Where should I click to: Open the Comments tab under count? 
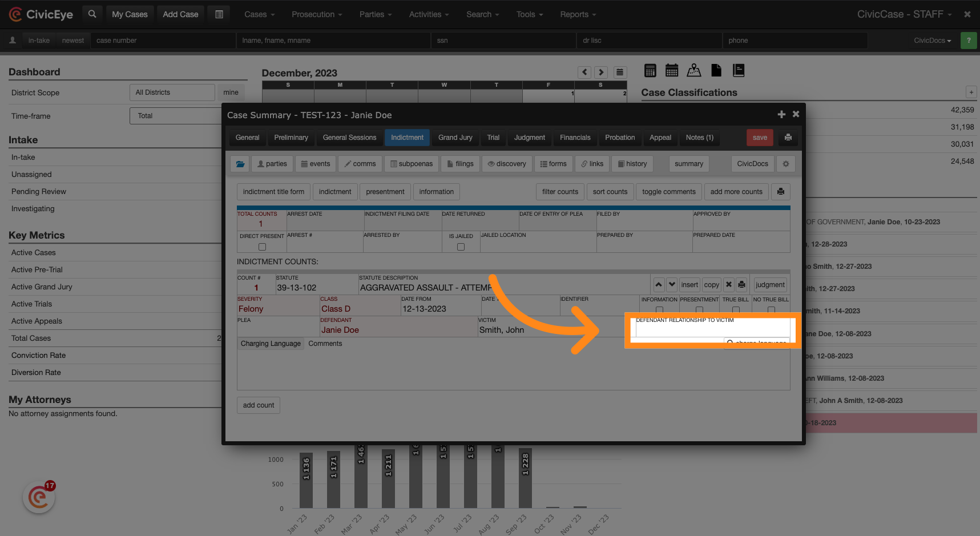click(325, 344)
